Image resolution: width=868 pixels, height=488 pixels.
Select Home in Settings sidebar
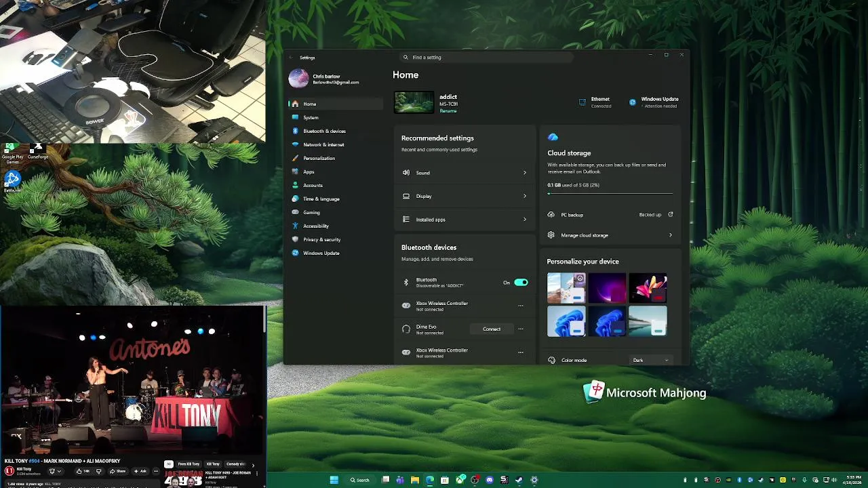[x=335, y=104]
